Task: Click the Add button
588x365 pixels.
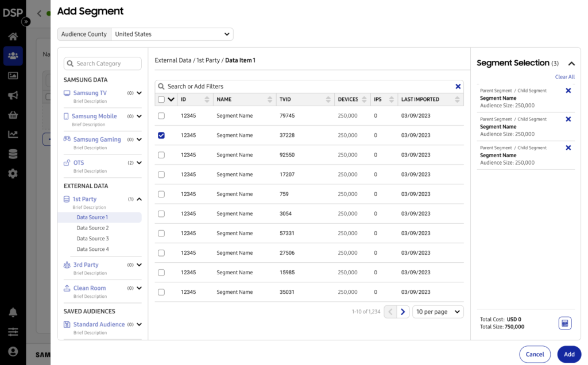Action: pyautogui.click(x=568, y=354)
